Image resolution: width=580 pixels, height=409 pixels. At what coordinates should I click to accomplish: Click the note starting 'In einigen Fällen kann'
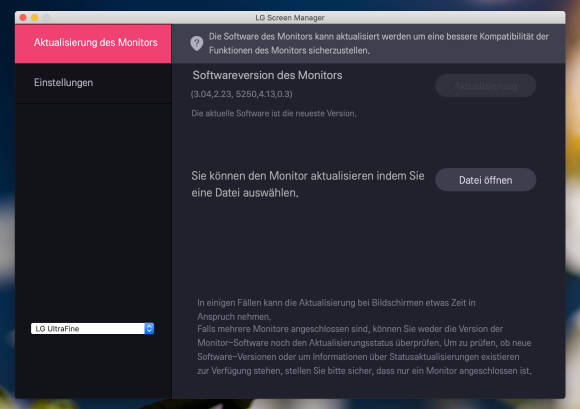tap(336, 310)
